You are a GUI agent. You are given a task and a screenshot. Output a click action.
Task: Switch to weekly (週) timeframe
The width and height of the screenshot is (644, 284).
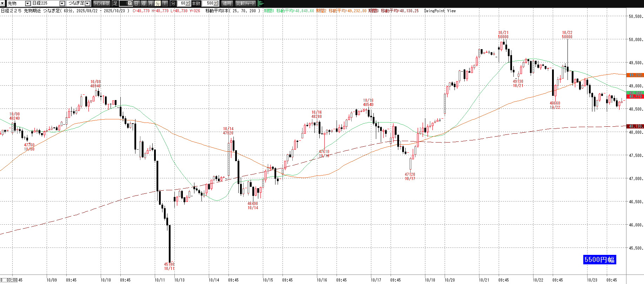pos(144,3)
